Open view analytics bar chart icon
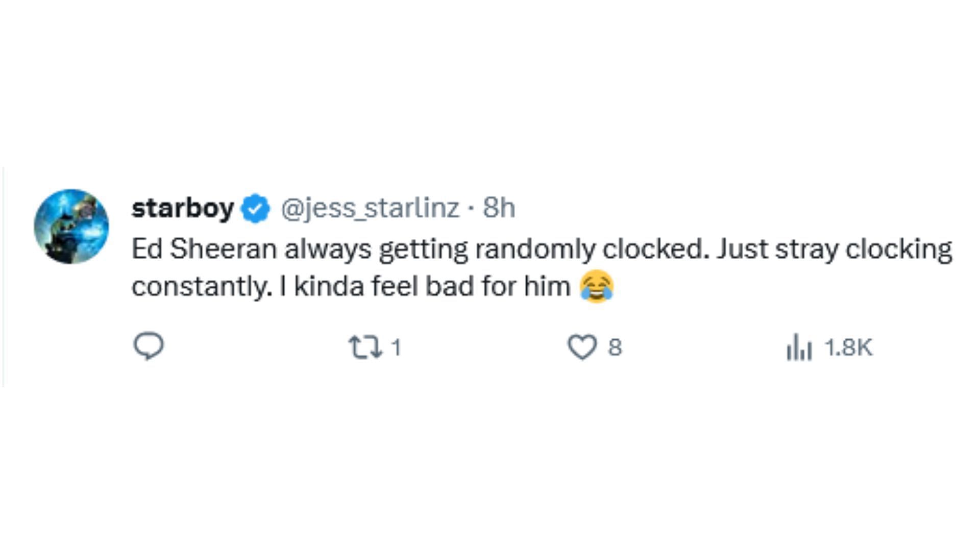Viewport: 980px width, 551px height. pos(799,347)
